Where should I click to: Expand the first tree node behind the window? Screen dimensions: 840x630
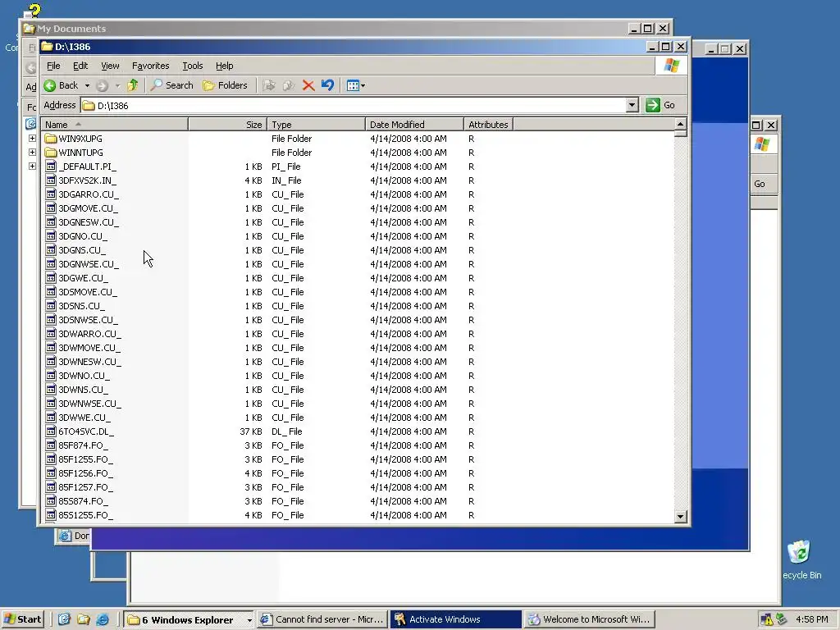32,138
